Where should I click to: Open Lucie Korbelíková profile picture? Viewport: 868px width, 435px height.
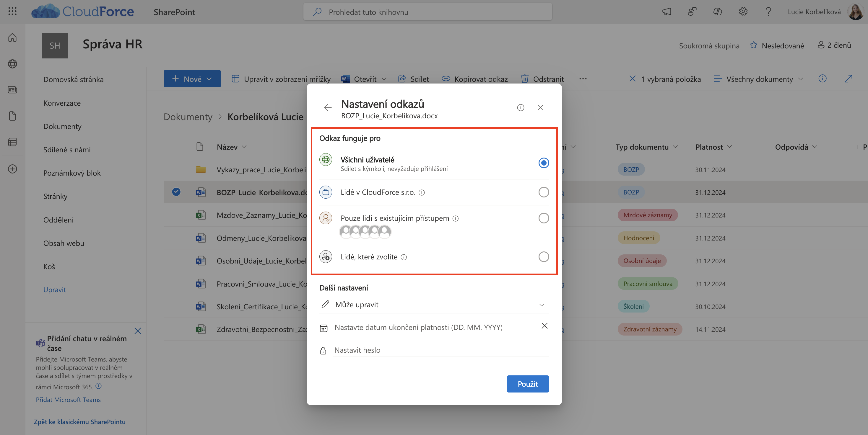[855, 12]
